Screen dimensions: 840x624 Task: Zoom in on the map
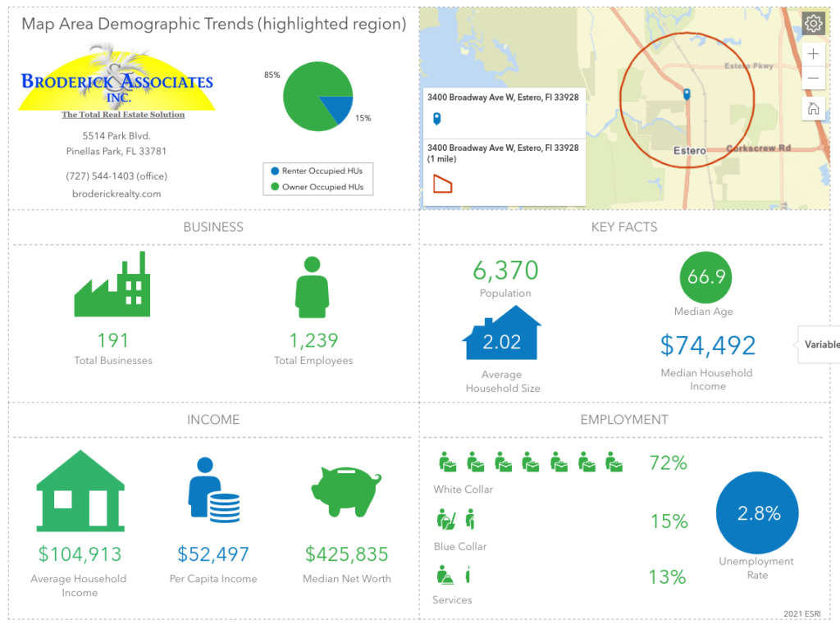813,54
